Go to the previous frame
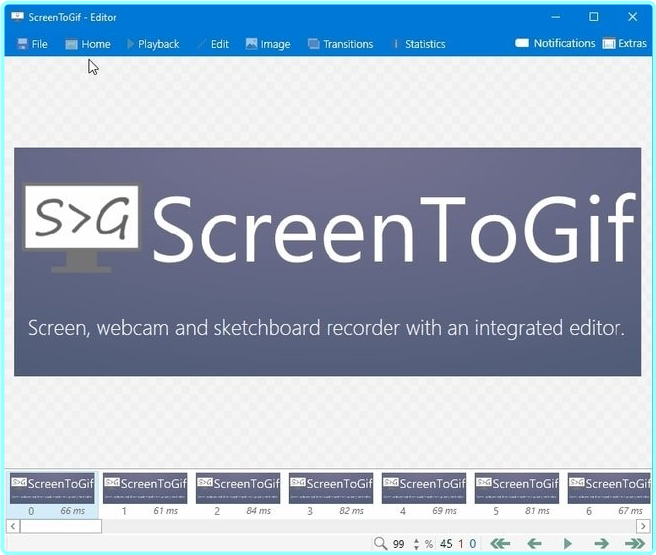 (x=534, y=543)
